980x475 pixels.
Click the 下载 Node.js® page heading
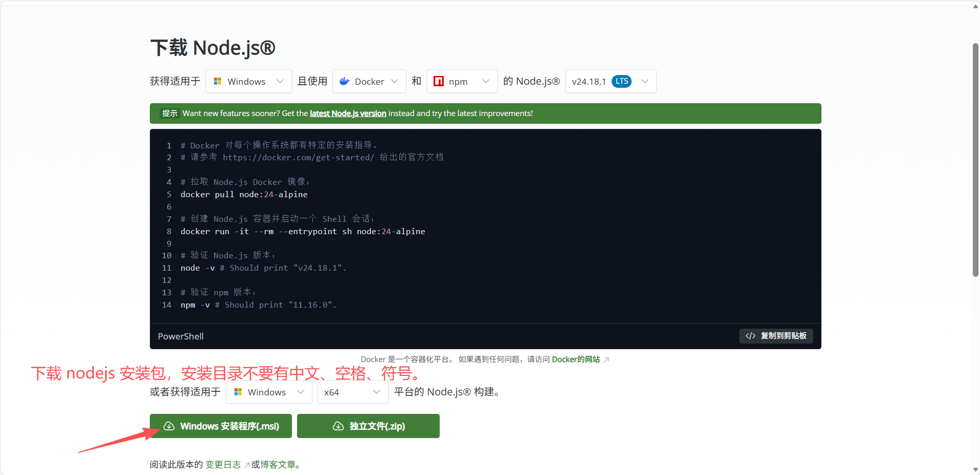coord(213,48)
